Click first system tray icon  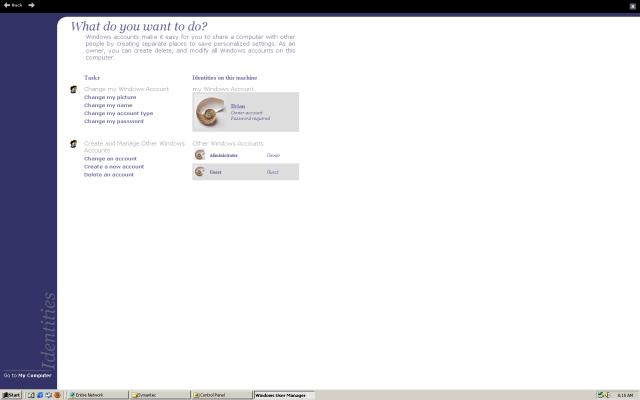click(x=600, y=395)
